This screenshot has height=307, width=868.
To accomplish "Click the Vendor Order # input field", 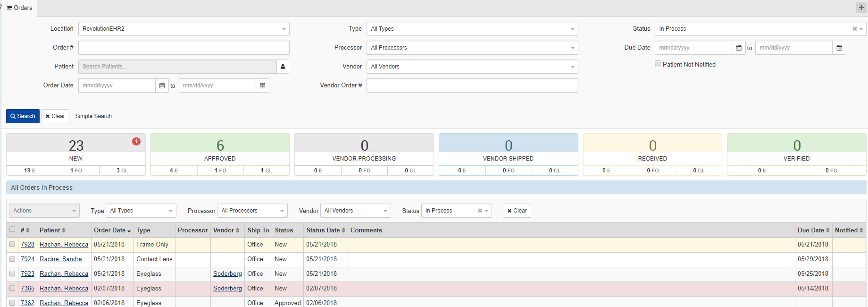I will coord(472,85).
